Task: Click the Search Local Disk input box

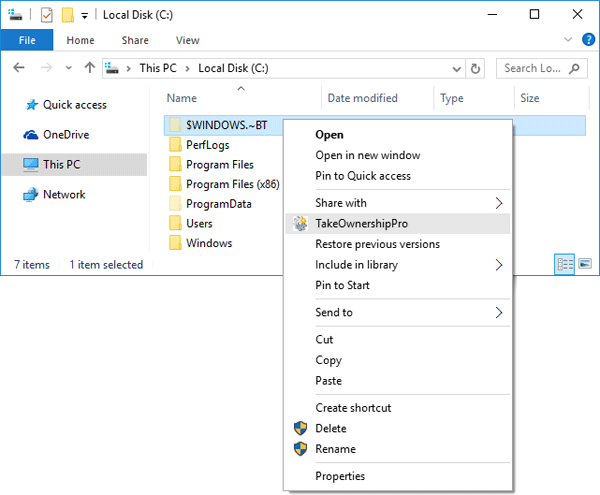Action: pos(535,68)
